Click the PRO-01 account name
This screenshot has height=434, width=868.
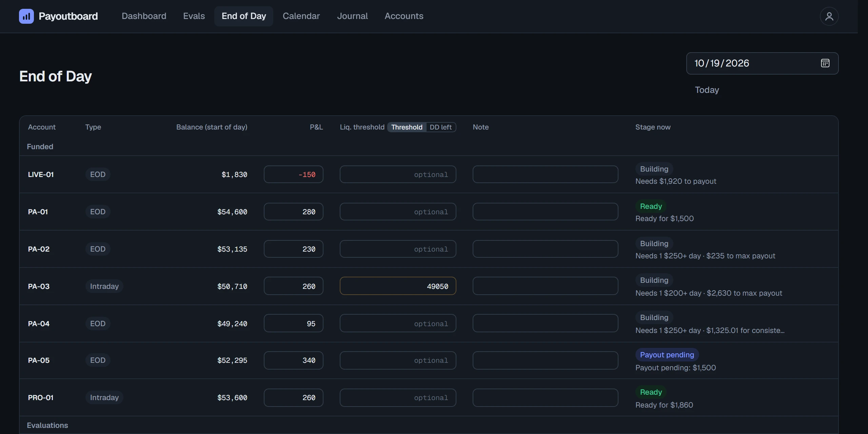coord(41,397)
